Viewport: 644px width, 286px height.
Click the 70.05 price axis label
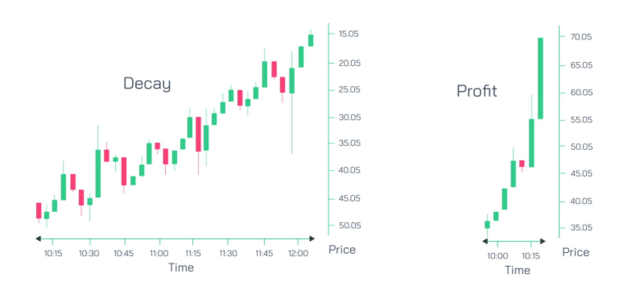(581, 37)
